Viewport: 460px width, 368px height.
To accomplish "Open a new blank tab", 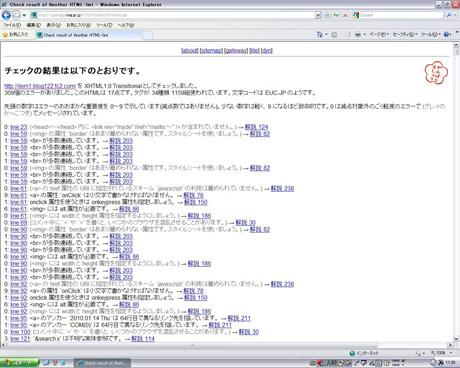I will 148,35.
